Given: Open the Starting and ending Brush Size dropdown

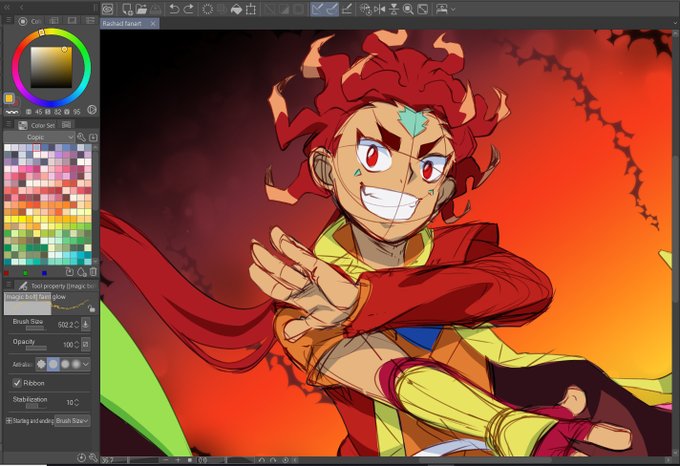Looking at the screenshot, I should [72, 420].
